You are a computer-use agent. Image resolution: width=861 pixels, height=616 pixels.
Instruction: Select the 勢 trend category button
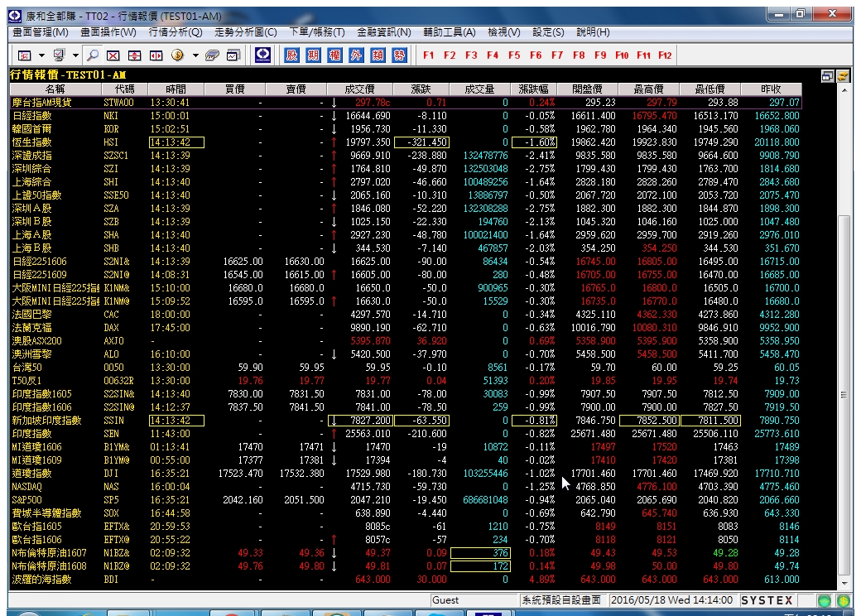(399, 55)
